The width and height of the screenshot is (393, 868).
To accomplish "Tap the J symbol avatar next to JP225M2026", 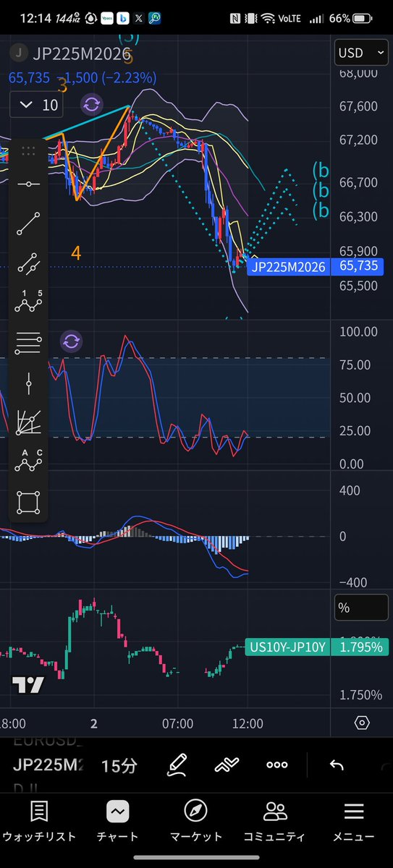I will click(19, 53).
